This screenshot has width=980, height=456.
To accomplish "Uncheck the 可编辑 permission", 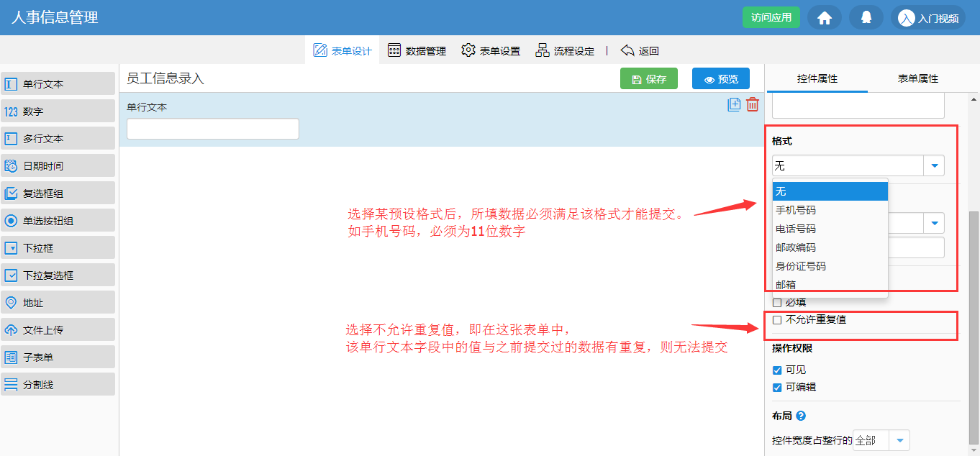I will (x=777, y=388).
